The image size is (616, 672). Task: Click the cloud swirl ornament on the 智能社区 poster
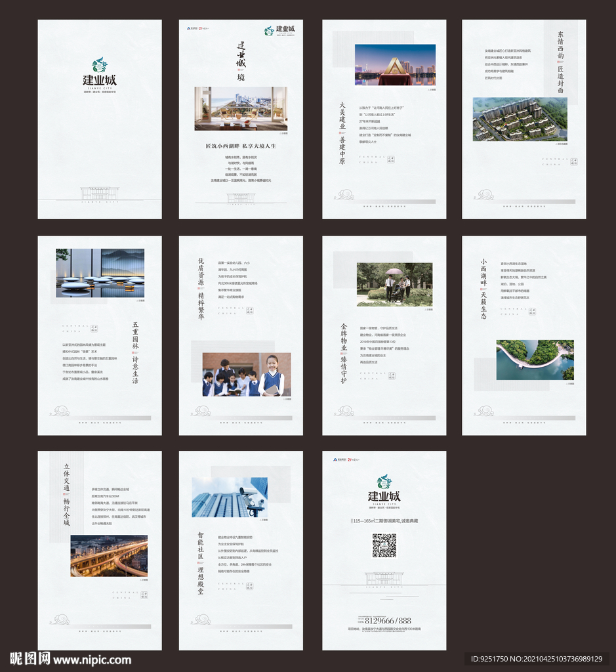click(x=201, y=619)
